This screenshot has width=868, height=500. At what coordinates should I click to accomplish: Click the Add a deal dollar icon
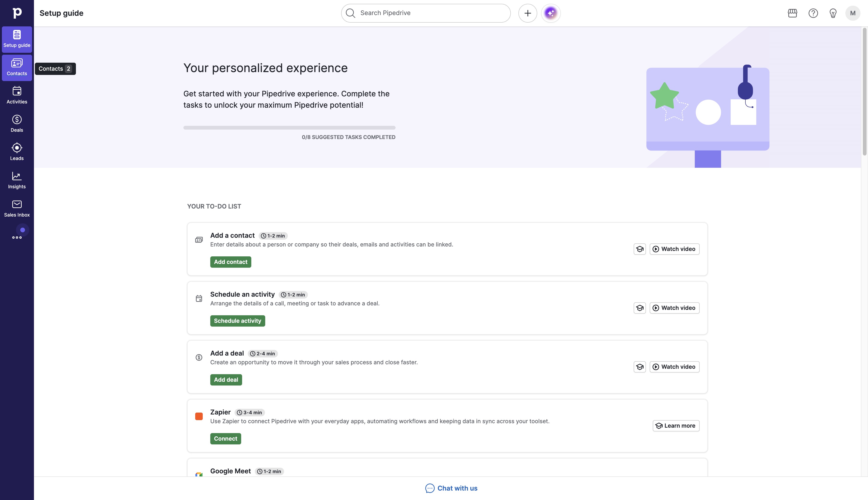pyautogui.click(x=199, y=357)
